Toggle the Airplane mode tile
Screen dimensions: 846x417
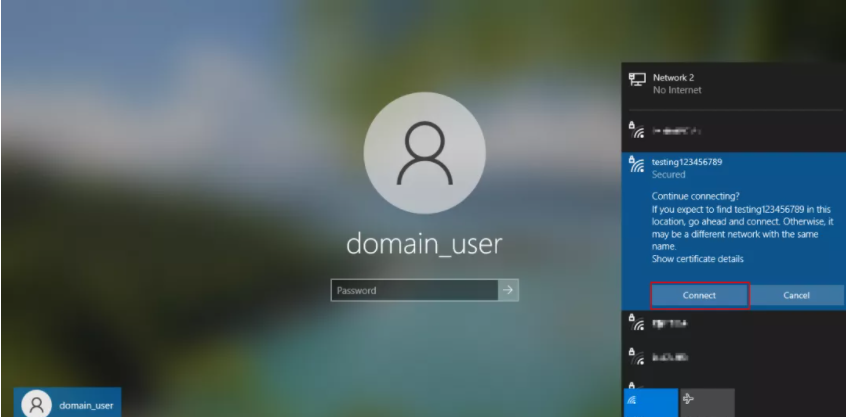click(x=707, y=402)
